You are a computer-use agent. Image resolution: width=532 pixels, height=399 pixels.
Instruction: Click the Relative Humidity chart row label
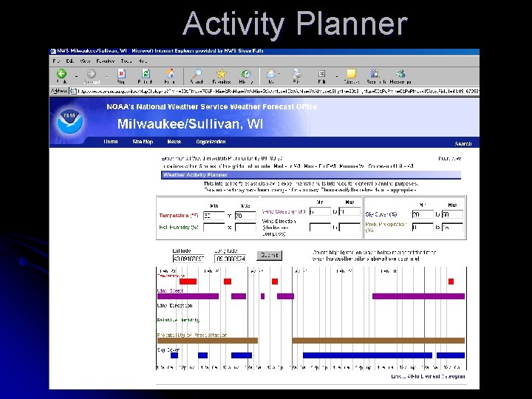(x=178, y=320)
